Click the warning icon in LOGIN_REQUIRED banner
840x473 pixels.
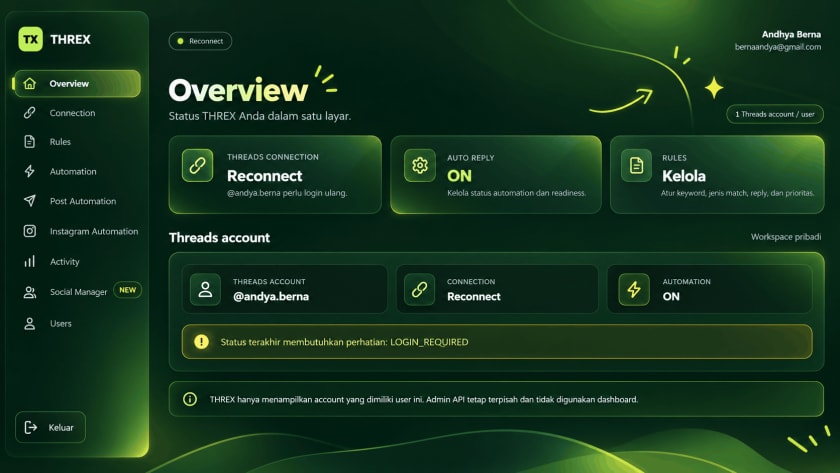[201, 341]
